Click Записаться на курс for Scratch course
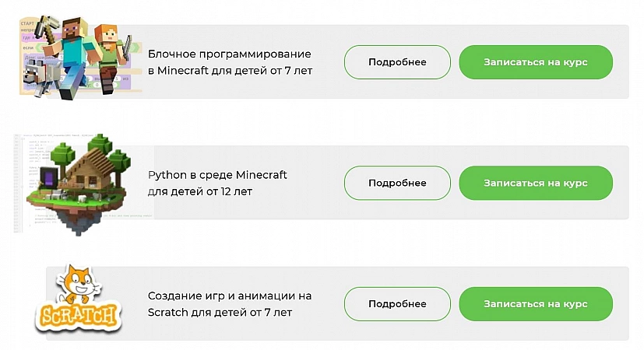The height and width of the screenshot is (350, 644). tap(535, 304)
